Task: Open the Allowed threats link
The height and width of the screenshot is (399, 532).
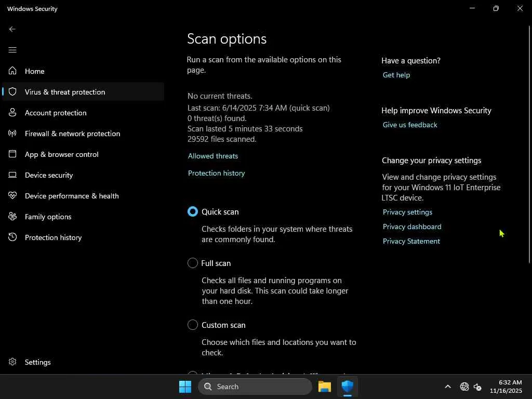Action: (213, 156)
